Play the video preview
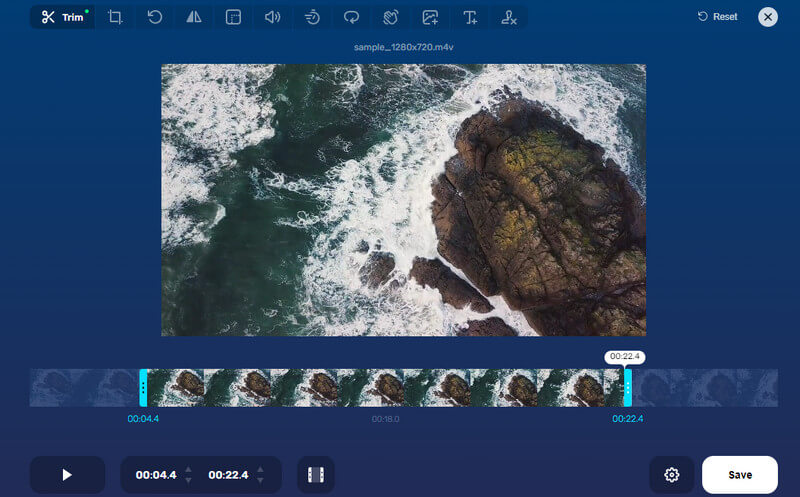This screenshot has width=800, height=497. tap(67, 475)
